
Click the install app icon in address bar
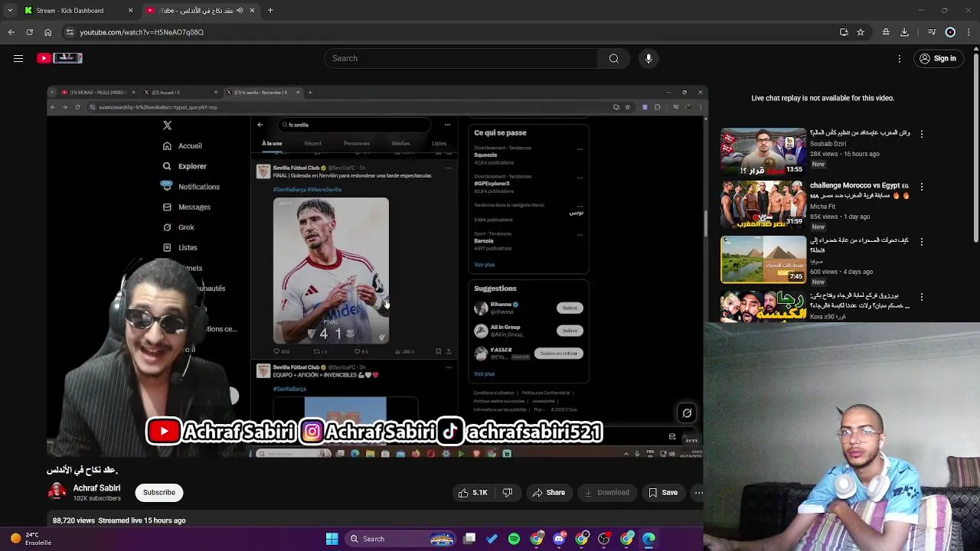844,32
